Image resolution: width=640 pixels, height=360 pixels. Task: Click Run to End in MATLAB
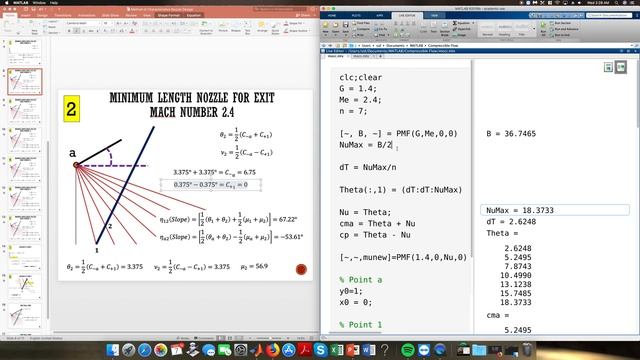560,35
